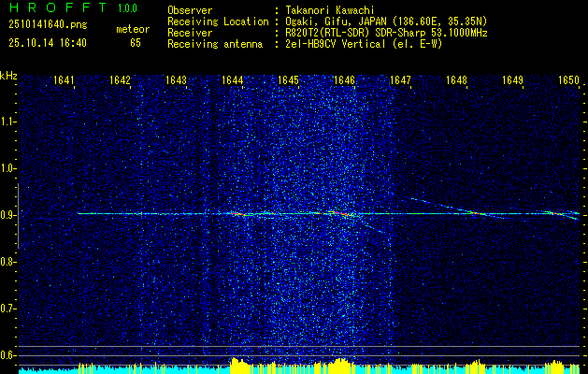Click the 0.6 frequency axis label
The width and height of the screenshot is (588, 374).
pos(7,355)
